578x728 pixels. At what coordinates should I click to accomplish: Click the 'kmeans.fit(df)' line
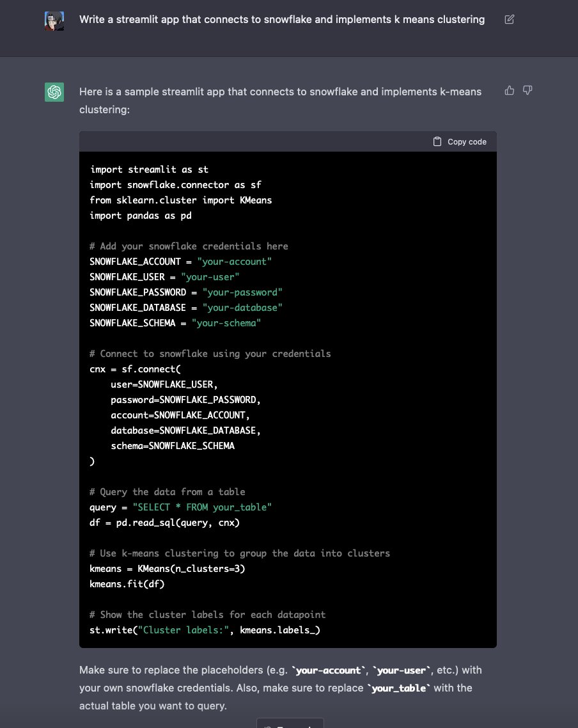pyautogui.click(x=127, y=583)
